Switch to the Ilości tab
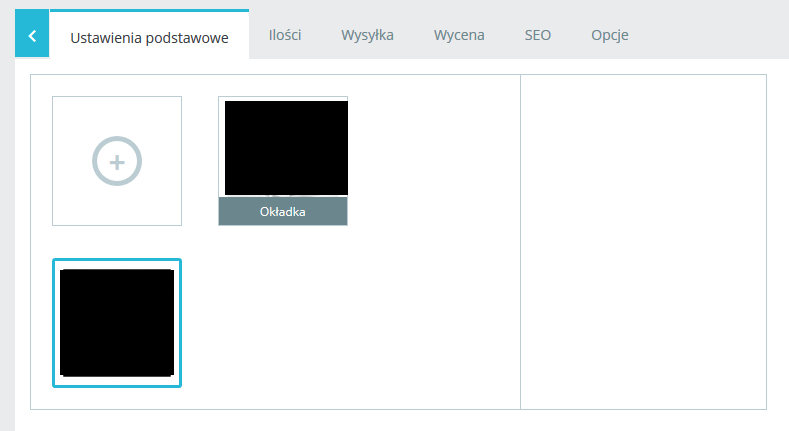Image resolution: width=789 pixels, height=431 pixels. tap(285, 35)
